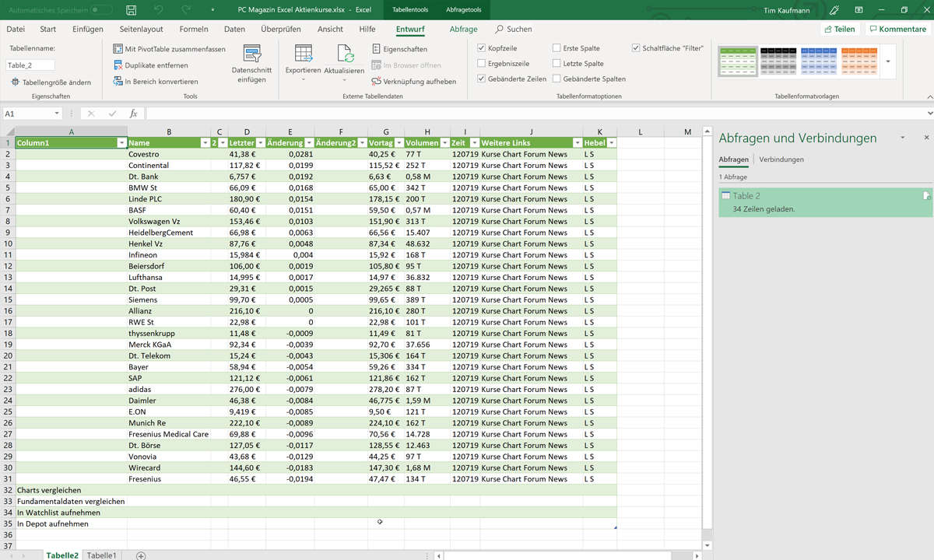Click Datenschnitt einfügen

click(x=251, y=65)
